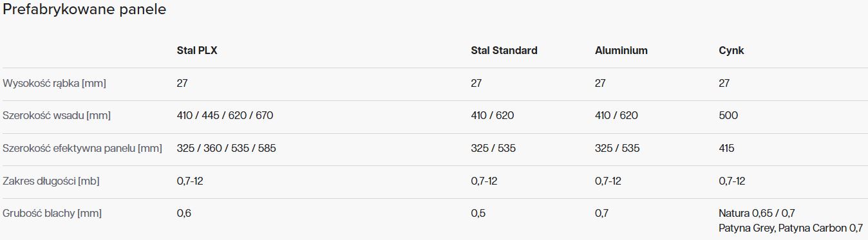
Task: Select the 'Stal Standard' column header
Action: 504,50
